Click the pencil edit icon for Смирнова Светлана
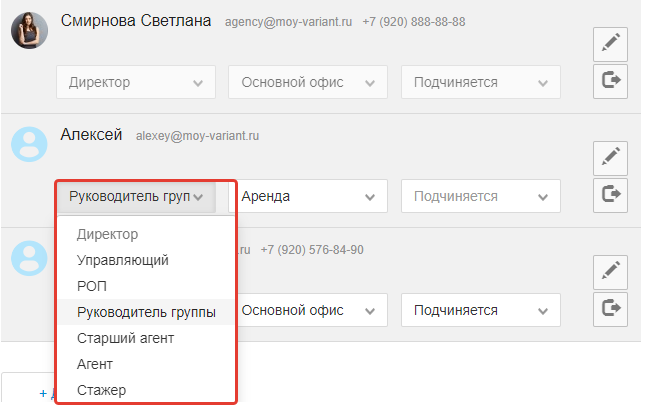 click(x=610, y=43)
